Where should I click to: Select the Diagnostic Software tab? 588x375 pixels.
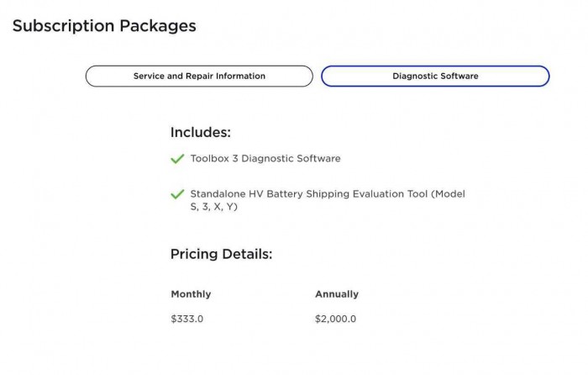pos(435,77)
